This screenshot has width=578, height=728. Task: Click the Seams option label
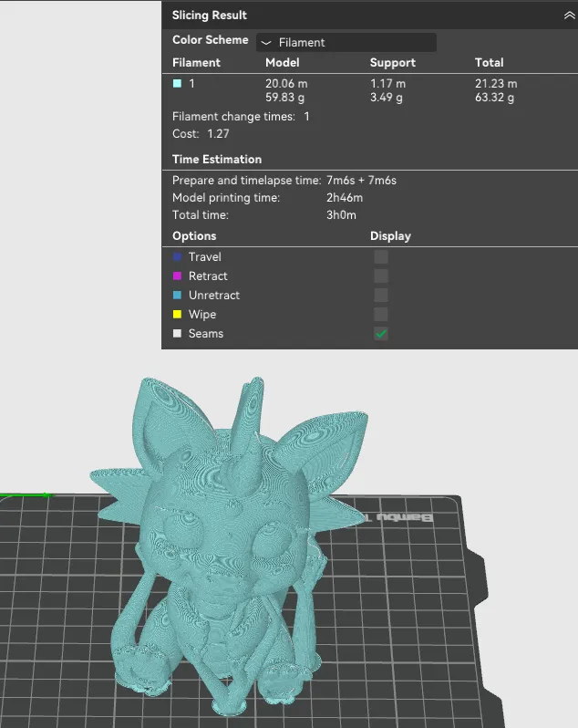(206, 333)
